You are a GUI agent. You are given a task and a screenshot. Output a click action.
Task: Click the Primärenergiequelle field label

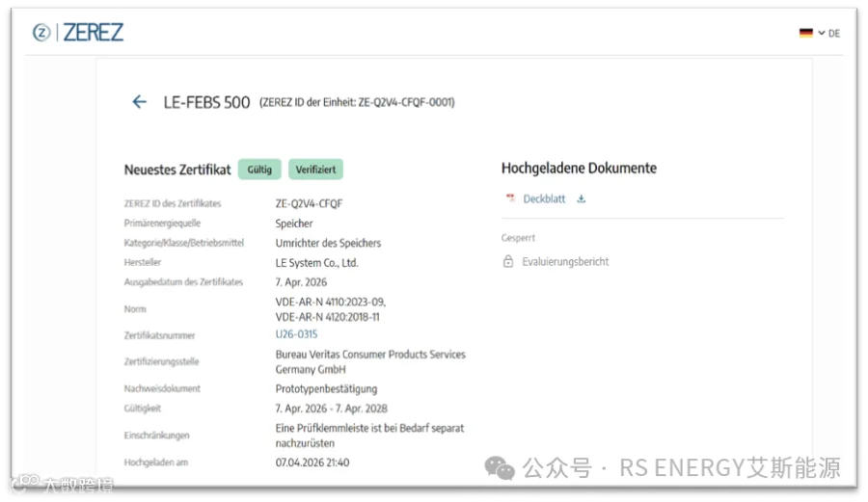(162, 223)
